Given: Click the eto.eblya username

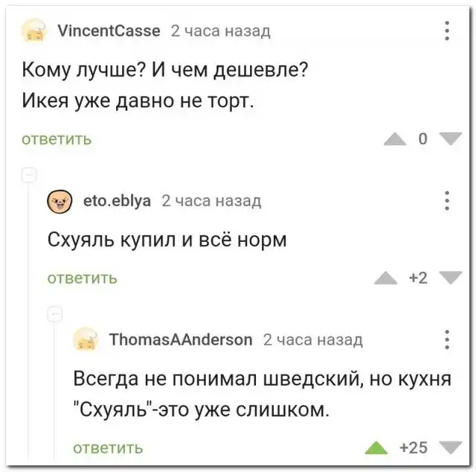Looking at the screenshot, I should [x=117, y=201].
